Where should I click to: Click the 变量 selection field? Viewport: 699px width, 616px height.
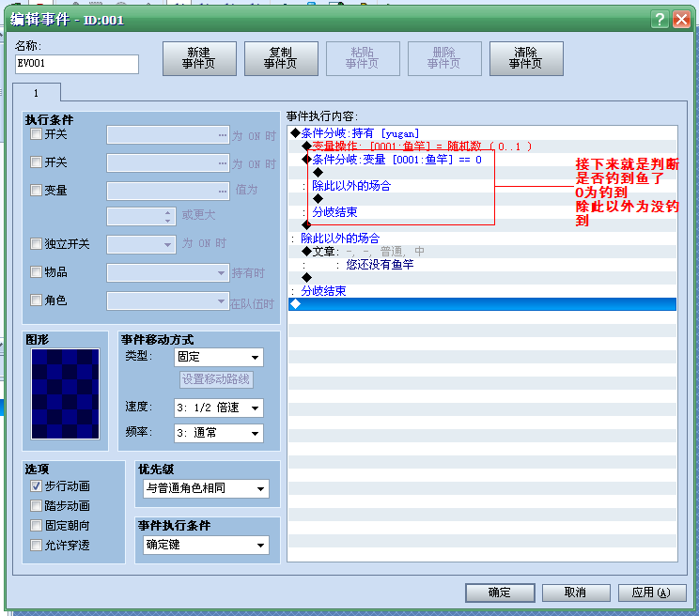coord(167,191)
